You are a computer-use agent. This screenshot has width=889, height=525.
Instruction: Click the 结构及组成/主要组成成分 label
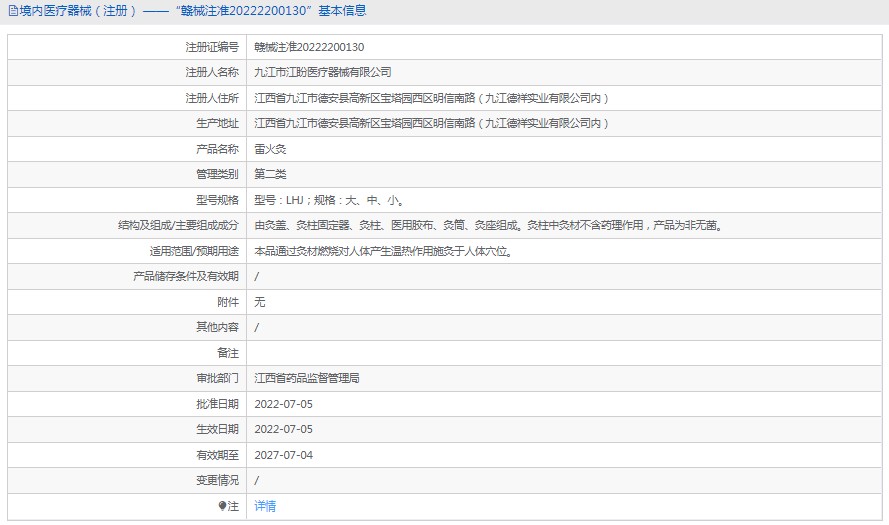(x=179, y=226)
